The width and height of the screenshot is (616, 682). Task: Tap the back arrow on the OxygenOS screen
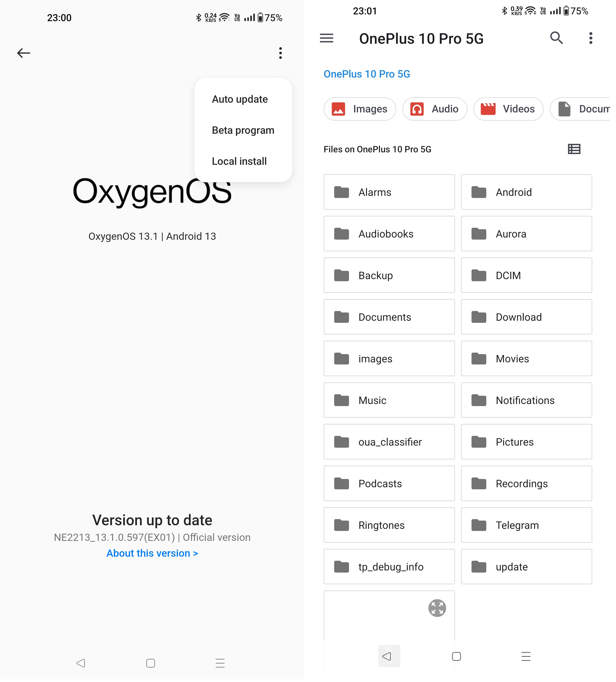click(23, 53)
